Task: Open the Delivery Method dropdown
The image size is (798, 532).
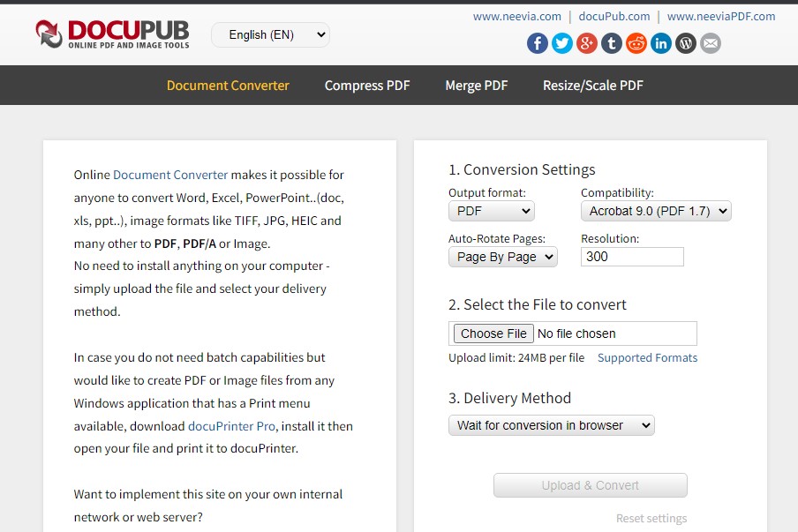Action: tap(551, 425)
